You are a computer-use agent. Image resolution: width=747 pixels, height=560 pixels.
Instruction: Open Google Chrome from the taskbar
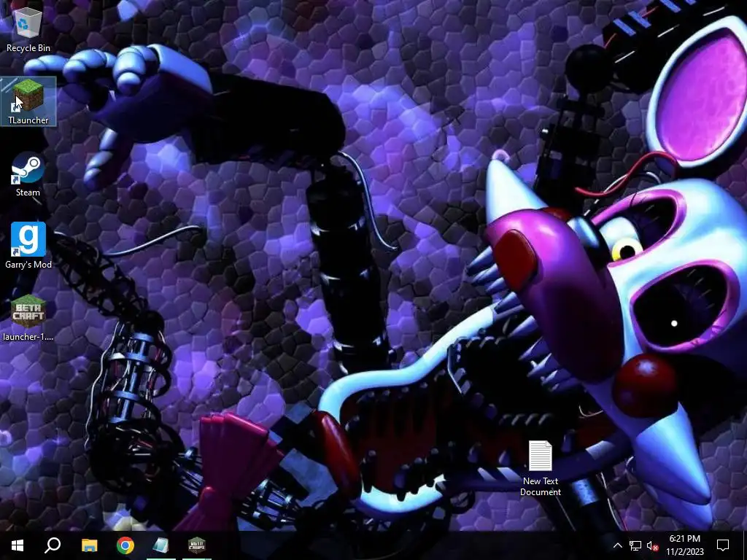pyautogui.click(x=125, y=545)
